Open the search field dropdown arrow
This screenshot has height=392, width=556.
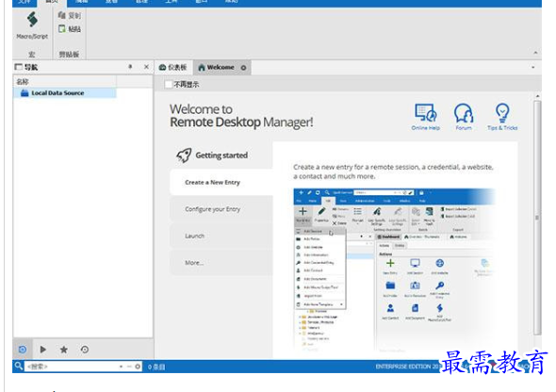121,367
